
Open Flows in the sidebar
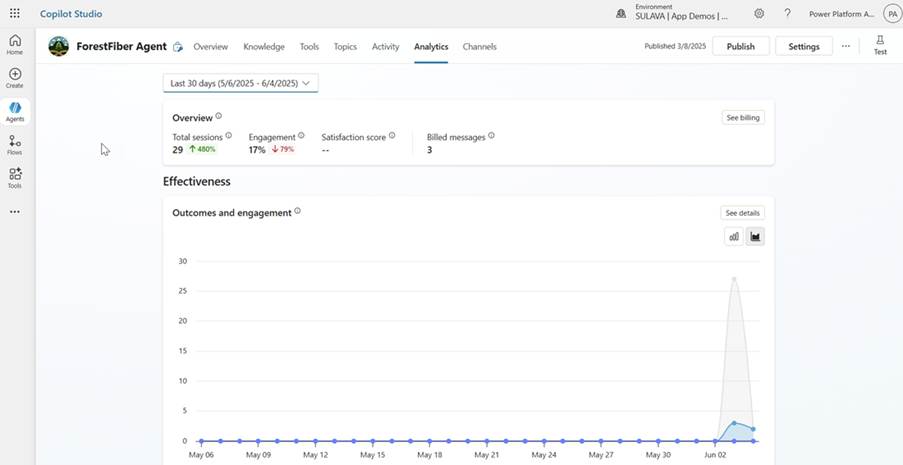tap(15, 145)
